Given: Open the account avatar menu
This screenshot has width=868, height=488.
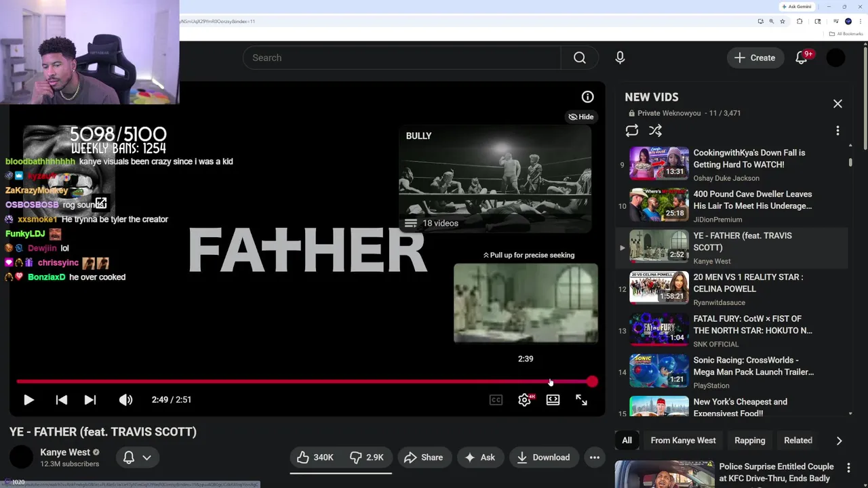Looking at the screenshot, I should (836, 58).
